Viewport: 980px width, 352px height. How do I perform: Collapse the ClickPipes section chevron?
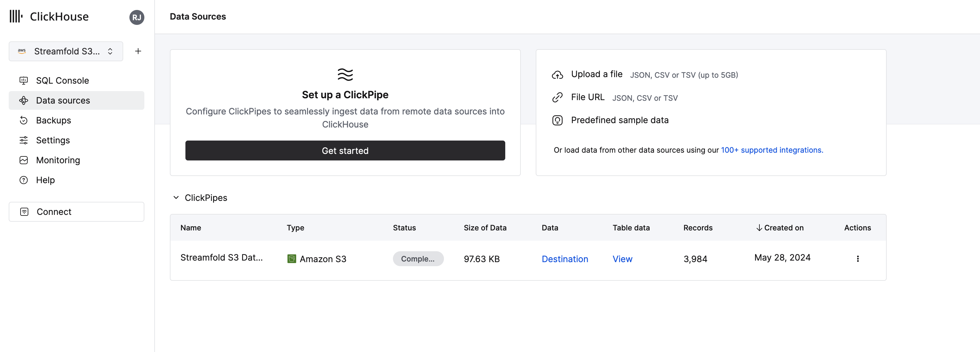point(176,198)
